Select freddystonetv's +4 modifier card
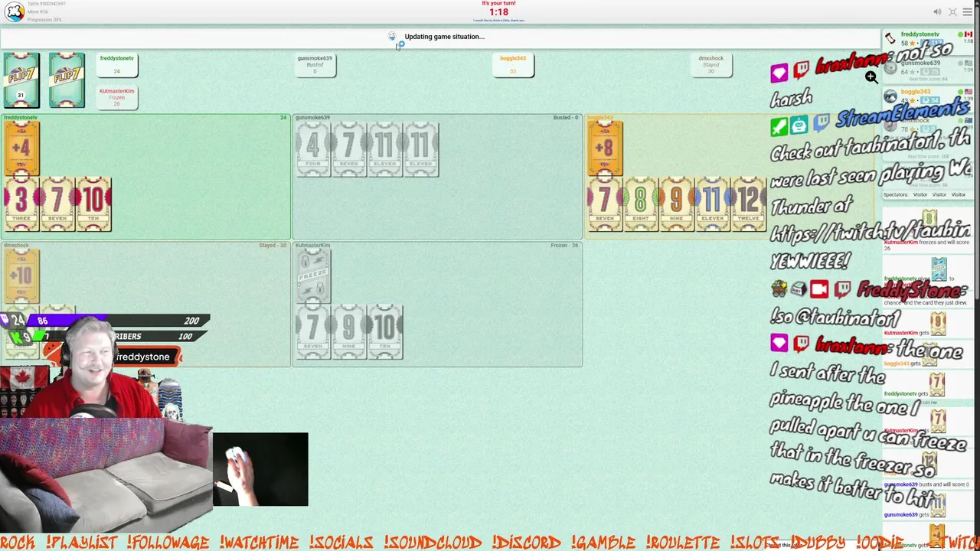The width and height of the screenshot is (980, 551). click(x=21, y=149)
